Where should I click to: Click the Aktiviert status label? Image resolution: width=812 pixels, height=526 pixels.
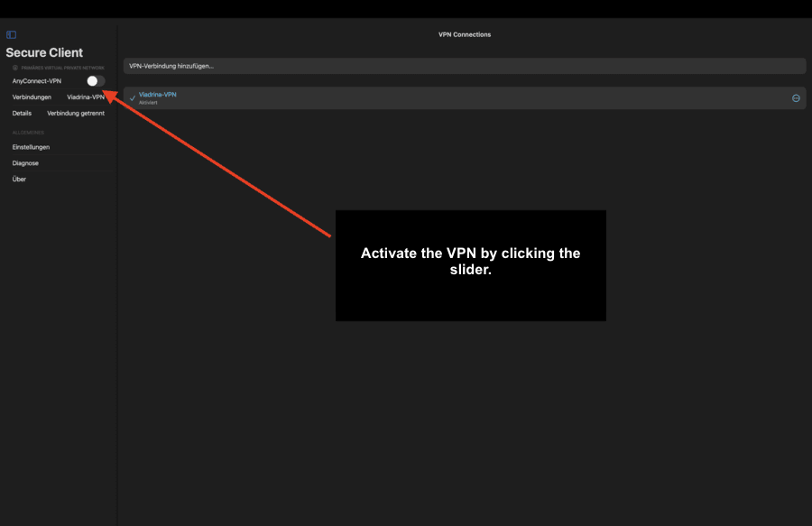coord(148,103)
